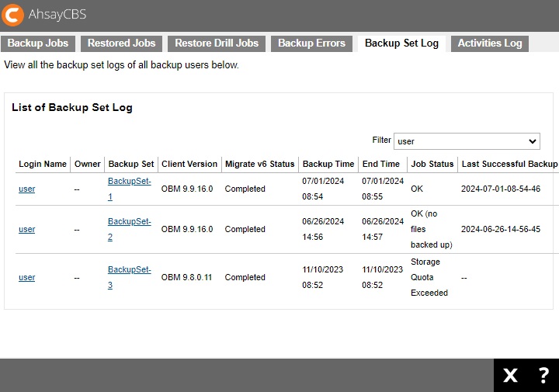Click the Job Status column header
Image resolution: width=559 pixels, height=392 pixels.
coord(432,164)
